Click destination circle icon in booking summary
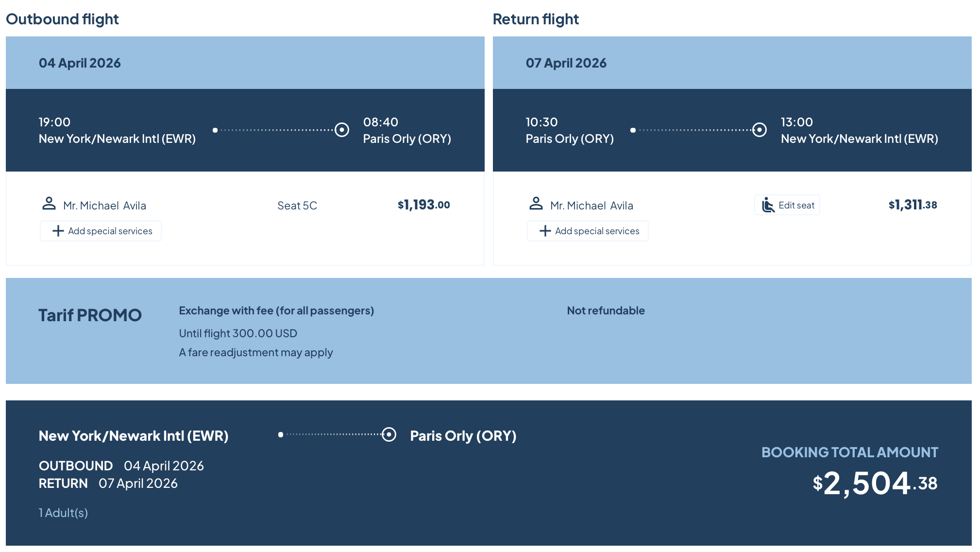 coord(389,434)
